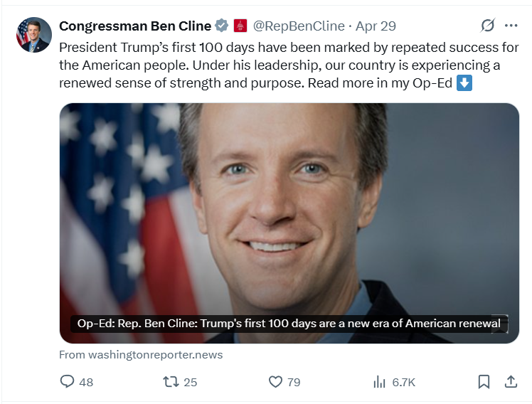Click the Apr 29 timestamp
Viewport: 532px width, 404px height.
click(x=376, y=26)
